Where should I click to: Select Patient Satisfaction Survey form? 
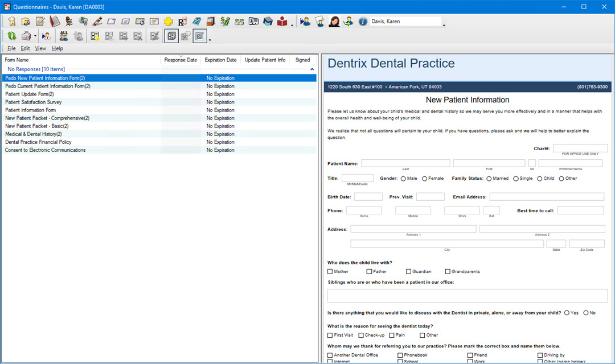click(33, 102)
